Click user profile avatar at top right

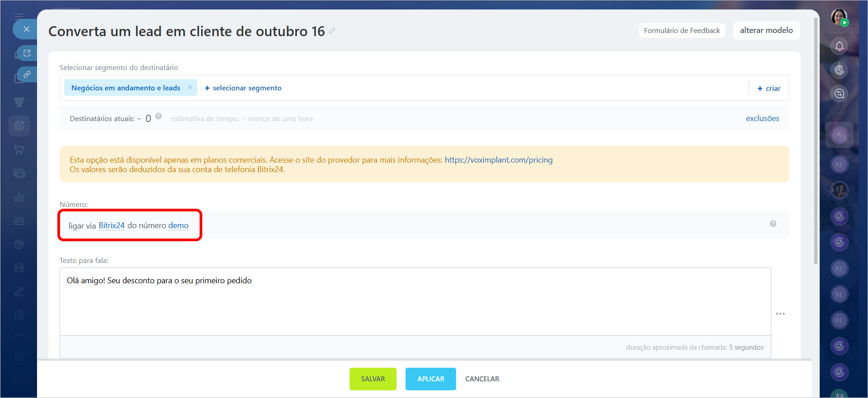[x=839, y=17]
